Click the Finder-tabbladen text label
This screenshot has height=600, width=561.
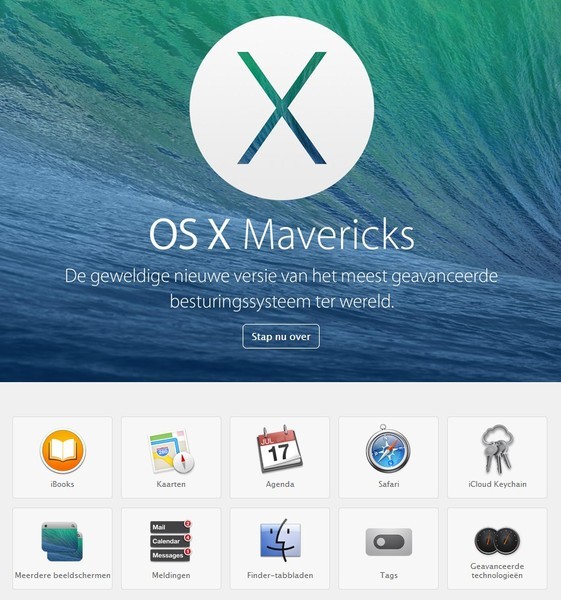point(280,575)
